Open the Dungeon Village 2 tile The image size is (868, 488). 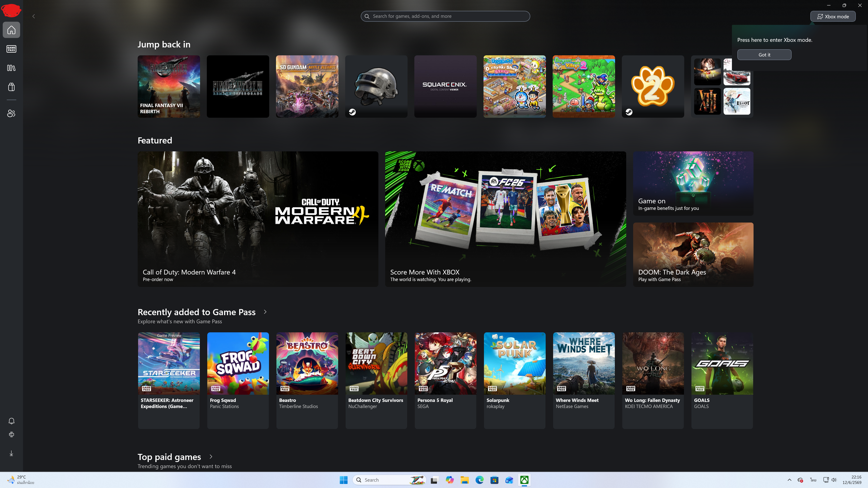pos(584,87)
